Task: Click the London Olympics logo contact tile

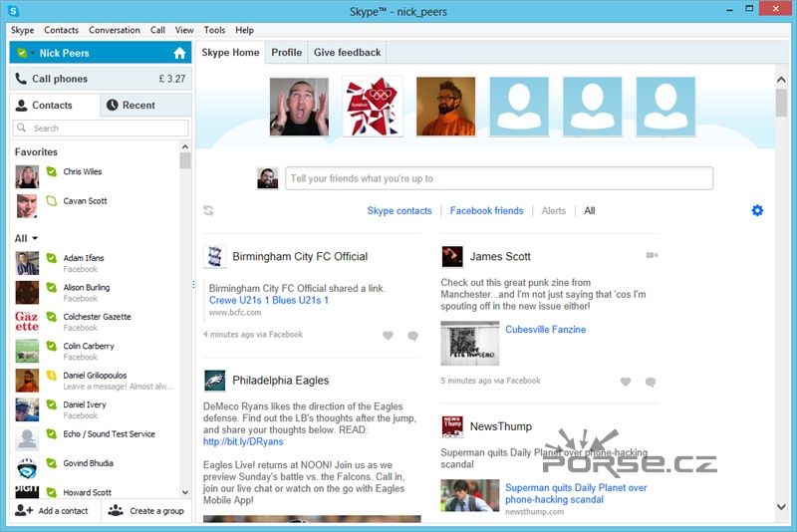Action: pos(373,107)
